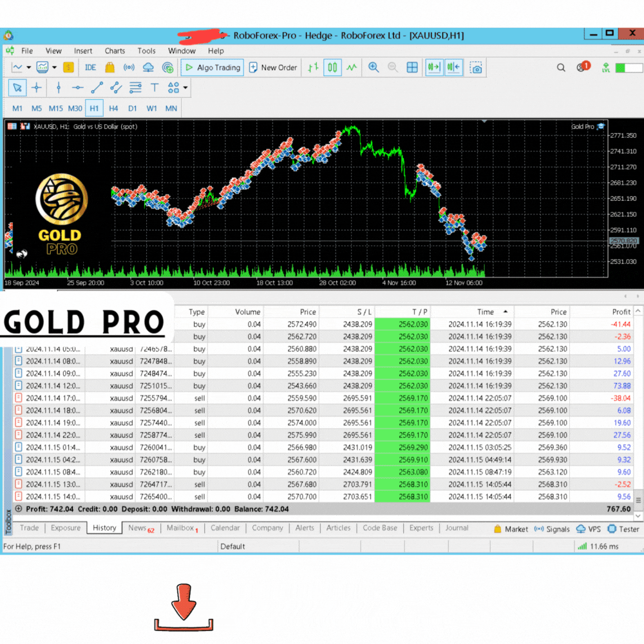Toggle auto-scroll chart to end icon
644x644 pixels.
tap(433, 68)
